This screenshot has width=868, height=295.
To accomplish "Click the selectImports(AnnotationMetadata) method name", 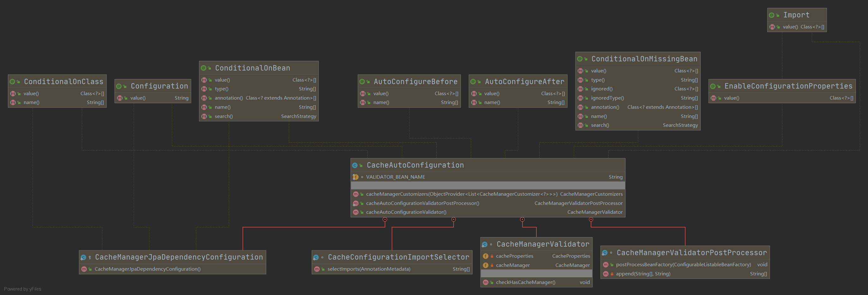I will 369,269.
